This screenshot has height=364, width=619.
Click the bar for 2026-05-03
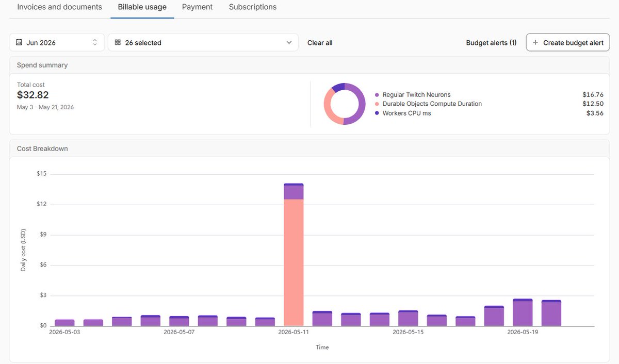tap(64, 323)
